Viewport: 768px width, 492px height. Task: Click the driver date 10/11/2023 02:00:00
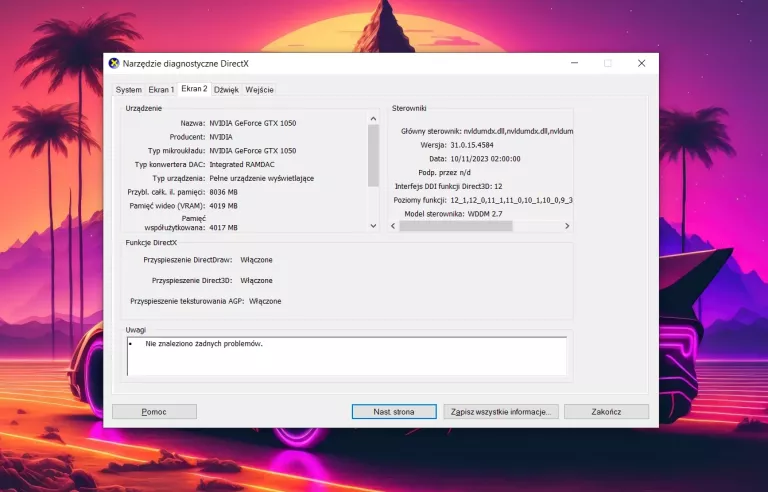485,159
